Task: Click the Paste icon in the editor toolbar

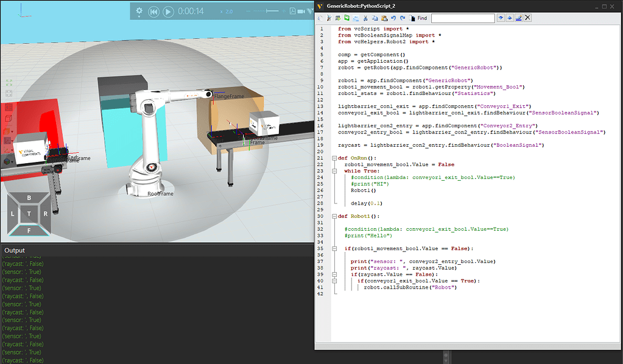Action: click(x=384, y=18)
